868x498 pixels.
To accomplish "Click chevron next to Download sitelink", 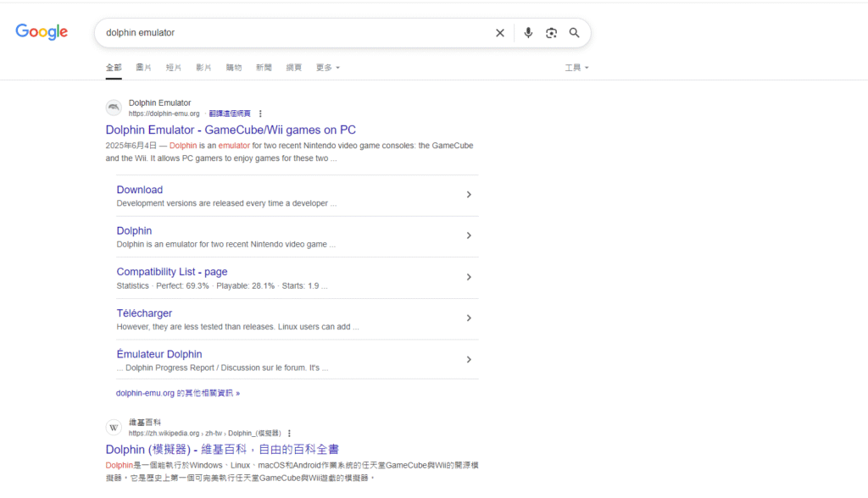I will coord(469,195).
